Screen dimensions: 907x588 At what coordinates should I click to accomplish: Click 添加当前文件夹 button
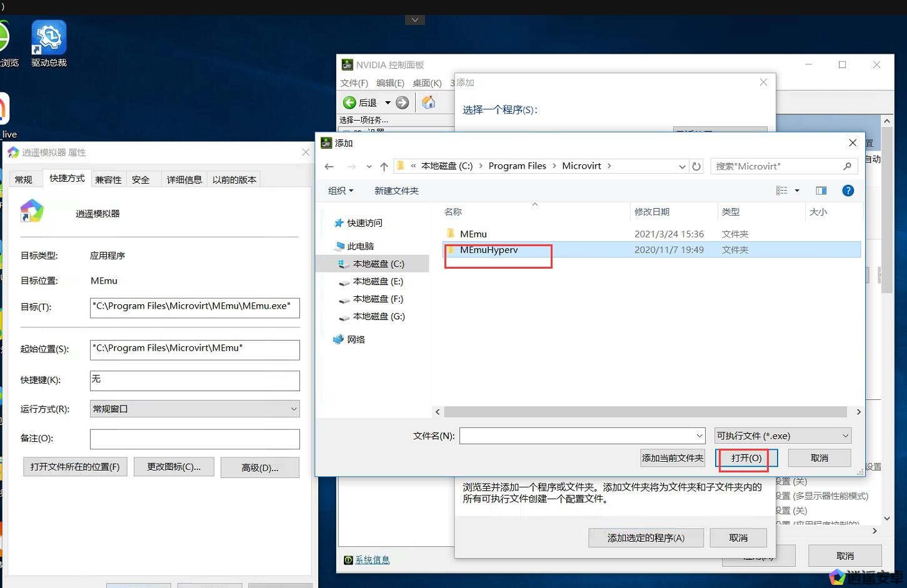click(673, 458)
